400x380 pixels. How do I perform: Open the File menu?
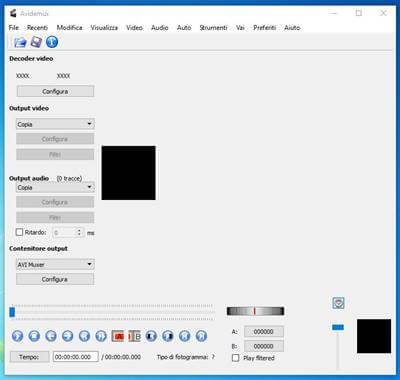click(14, 28)
